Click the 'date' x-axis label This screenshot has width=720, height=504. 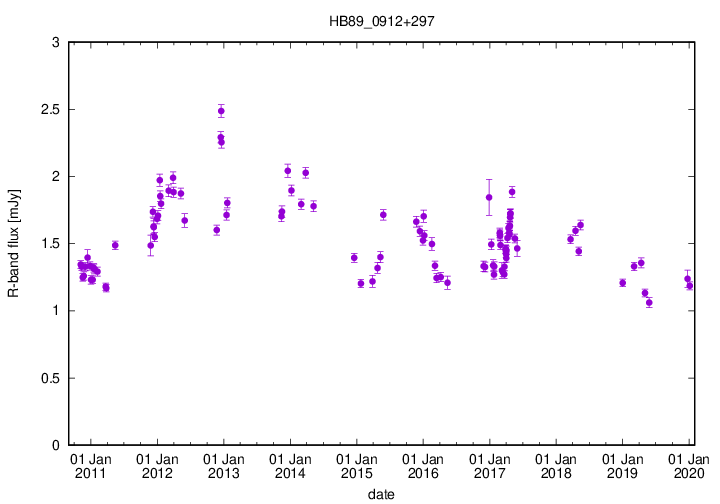[381, 494]
